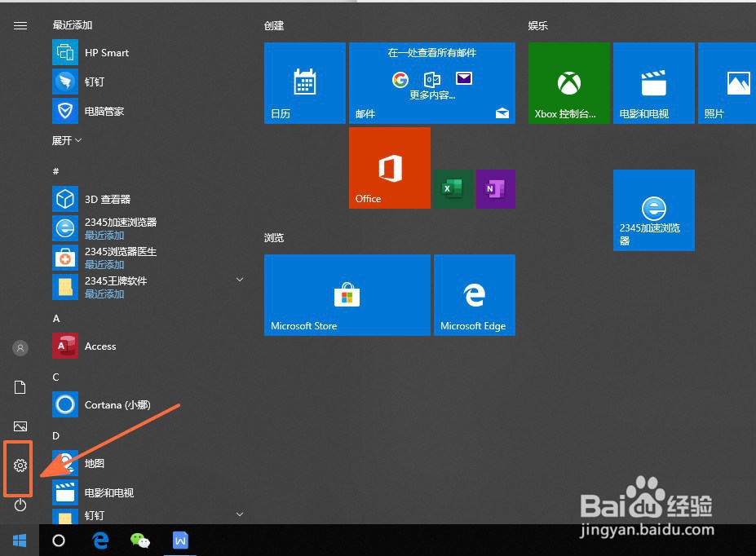Start 2345浏览器医生

point(122,251)
